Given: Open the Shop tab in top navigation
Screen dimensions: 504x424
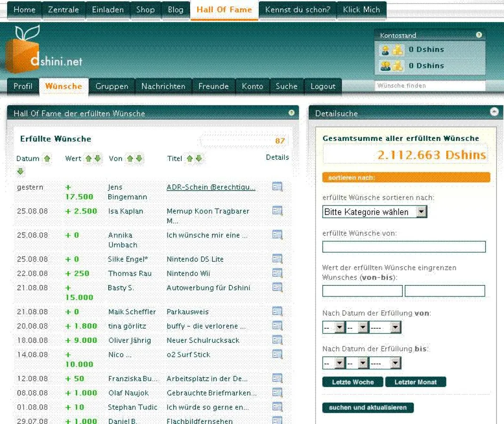Looking at the screenshot, I should coord(145,10).
